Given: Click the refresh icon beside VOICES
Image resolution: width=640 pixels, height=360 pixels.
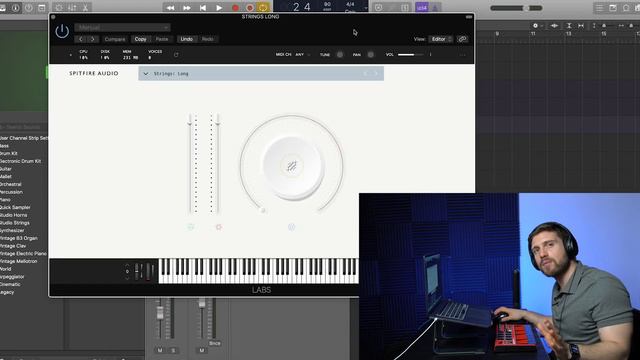Looking at the screenshot, I should click(176, 55).
